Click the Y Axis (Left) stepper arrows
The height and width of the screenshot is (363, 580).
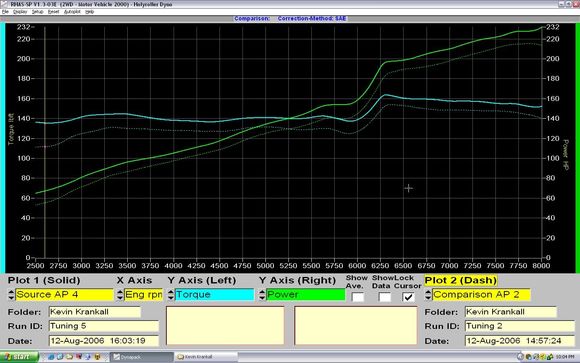[171, 295]
